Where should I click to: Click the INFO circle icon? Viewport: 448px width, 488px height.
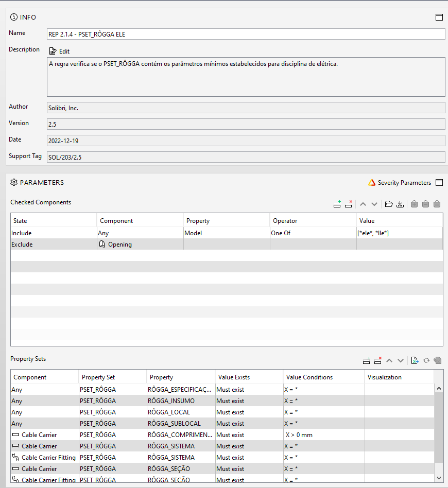coord(14,17)
